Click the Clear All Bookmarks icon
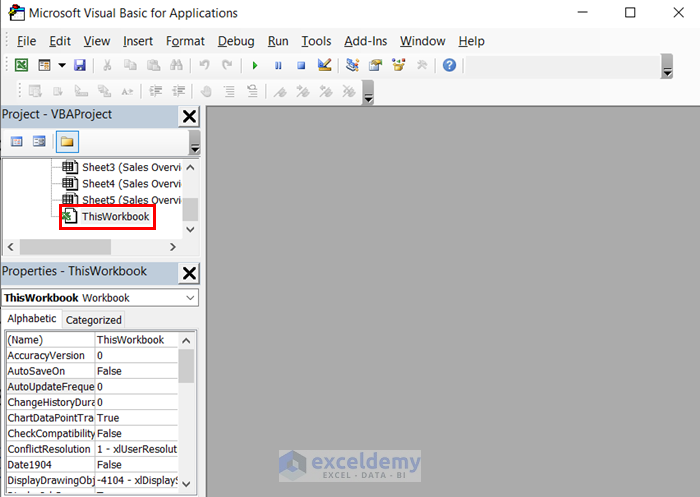The width and height of the screenshot is (700, 497). click(349, 92)
